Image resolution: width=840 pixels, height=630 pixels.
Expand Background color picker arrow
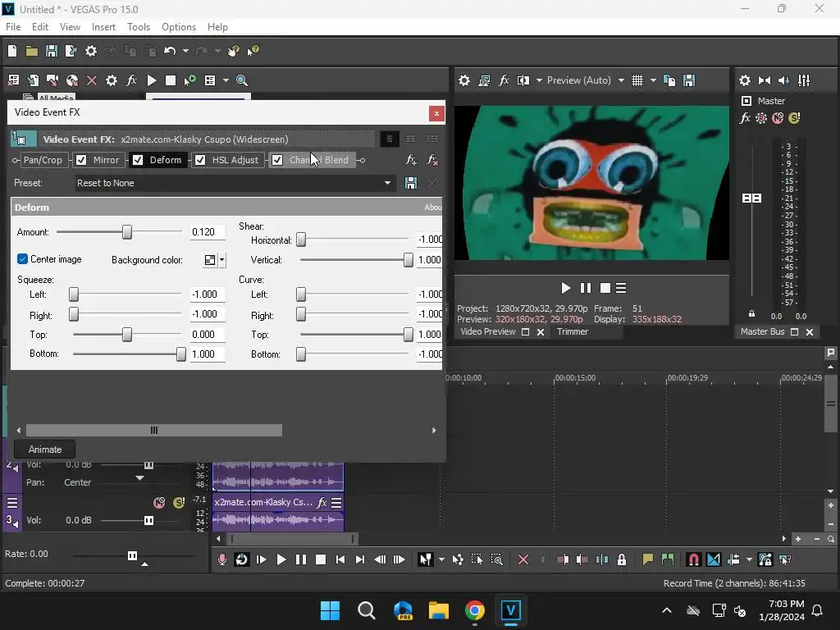221,260
